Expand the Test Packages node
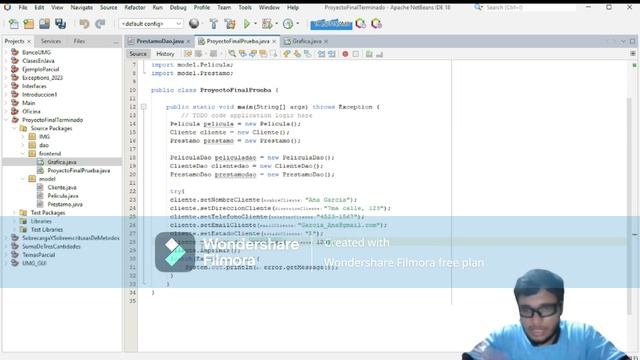The width and height of the screenshot is (640, 360). pyautogui.click(x=14, y=213)
